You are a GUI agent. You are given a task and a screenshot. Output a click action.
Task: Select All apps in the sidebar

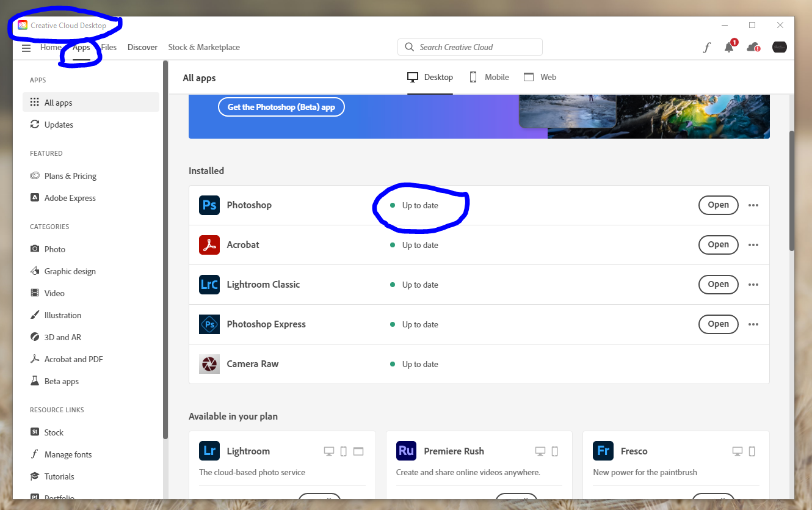coord(91,103)
